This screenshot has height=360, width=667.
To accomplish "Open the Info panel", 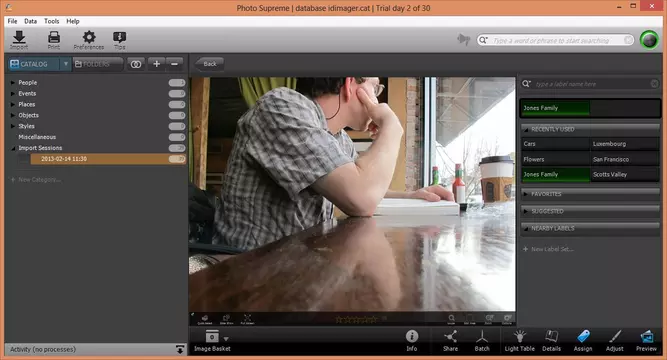I will [412, 340].
